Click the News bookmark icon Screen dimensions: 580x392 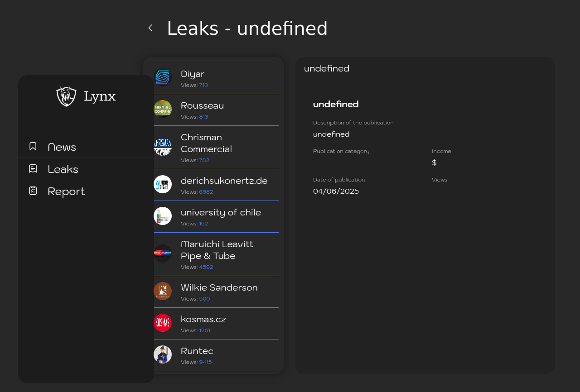pyautogui.click(x=33, y=146)
